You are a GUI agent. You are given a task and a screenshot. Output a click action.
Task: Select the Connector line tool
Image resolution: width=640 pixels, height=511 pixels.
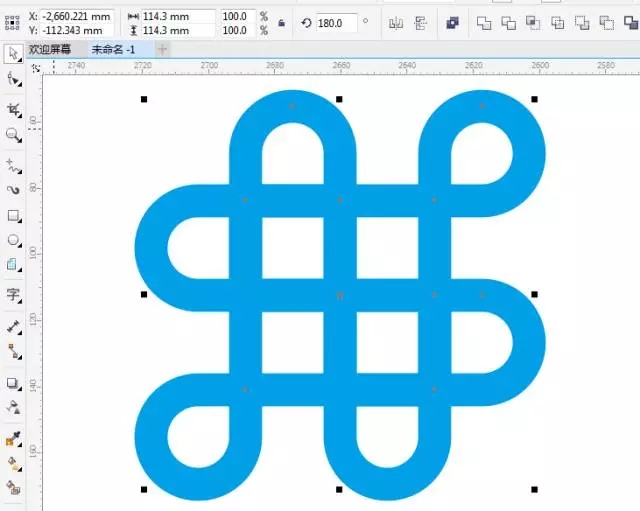(x=13, y=351)
